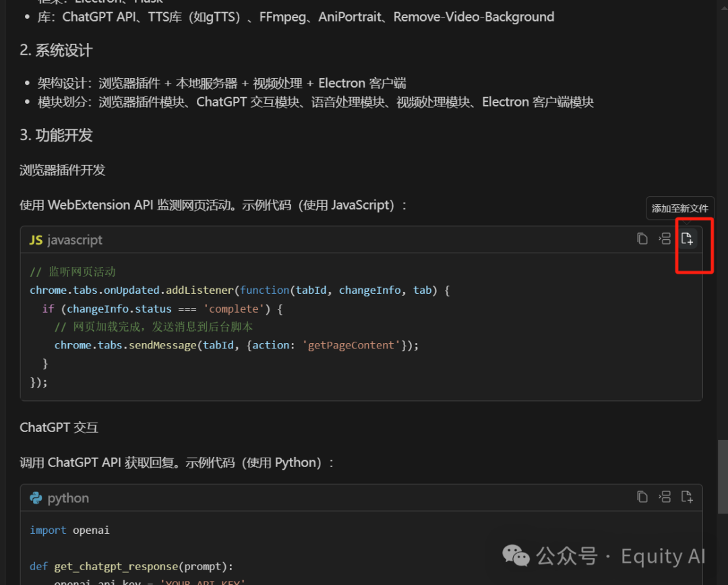
Task: Click the 添加至新文件 tooltip
Action: 679,209
